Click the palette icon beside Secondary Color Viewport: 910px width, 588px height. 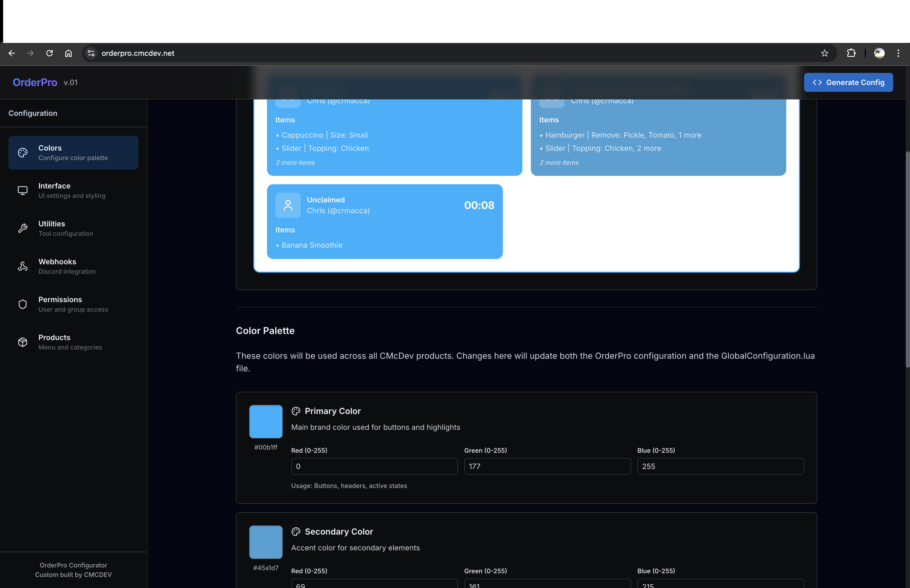click(296, 531)
